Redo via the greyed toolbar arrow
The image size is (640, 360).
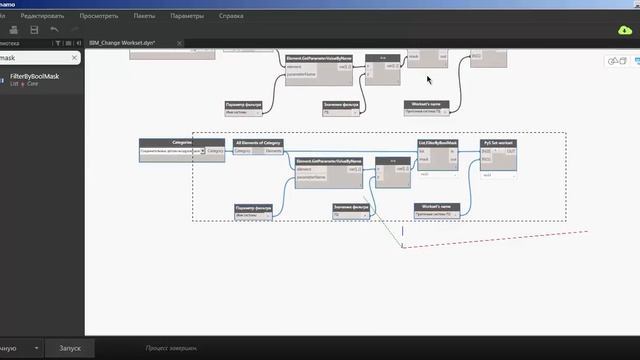coord(75,29)
